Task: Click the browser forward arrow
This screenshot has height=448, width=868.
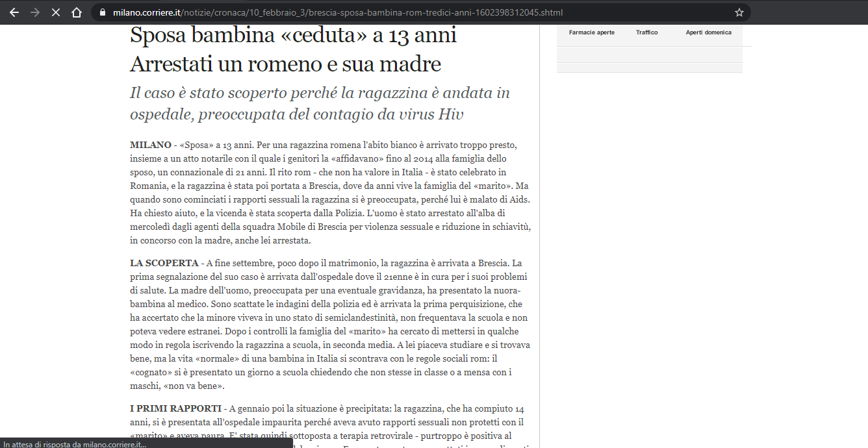Action: point(35,12)
